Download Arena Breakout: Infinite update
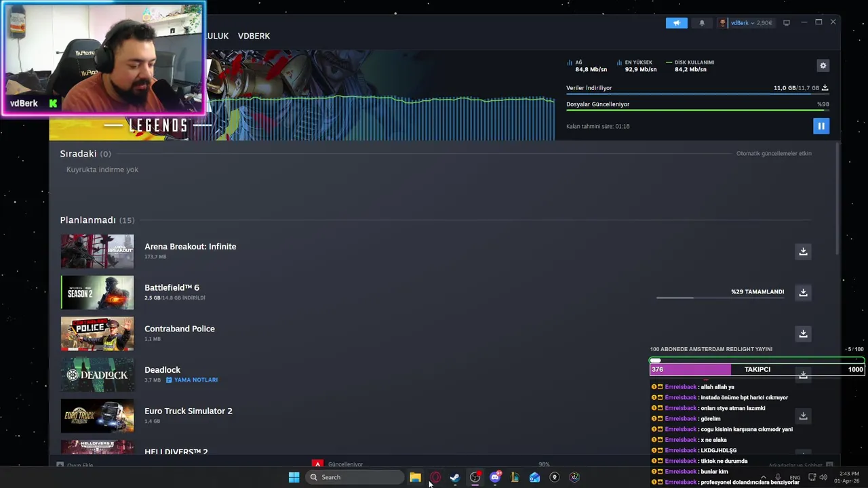The height and width of the screenshot is (488, 868). [x=803, y=251]
